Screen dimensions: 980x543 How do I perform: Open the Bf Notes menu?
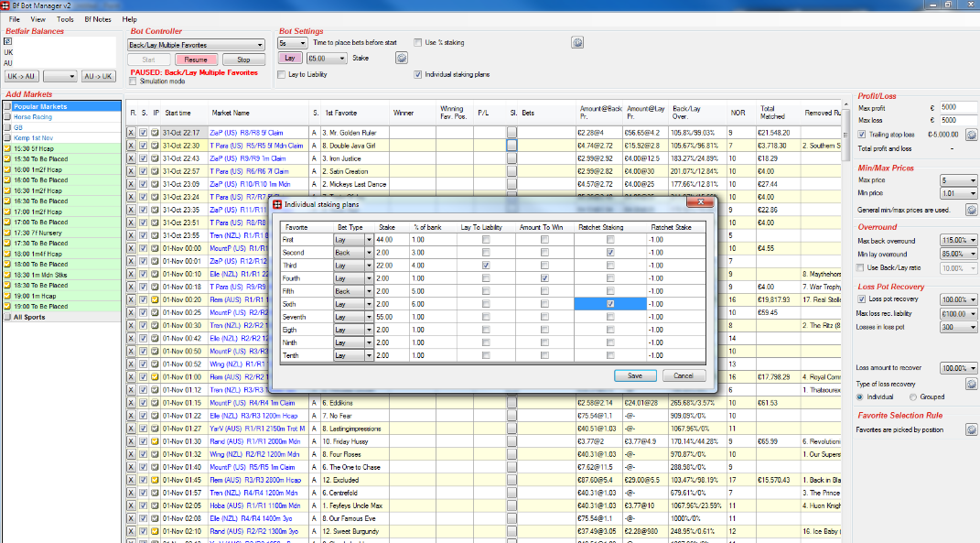pyautogui.click(x=98, y=19)
